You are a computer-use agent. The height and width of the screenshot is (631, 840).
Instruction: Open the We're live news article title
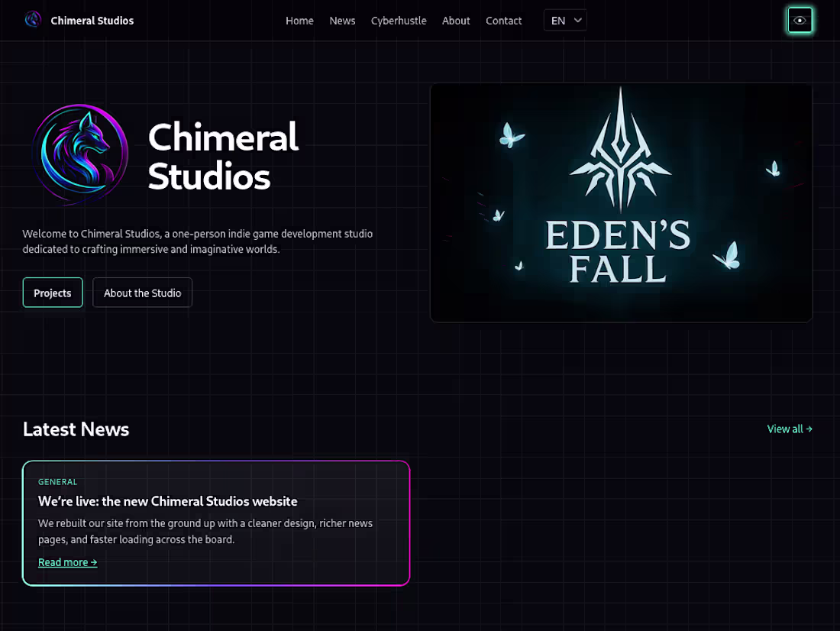(x=168, y=501)
